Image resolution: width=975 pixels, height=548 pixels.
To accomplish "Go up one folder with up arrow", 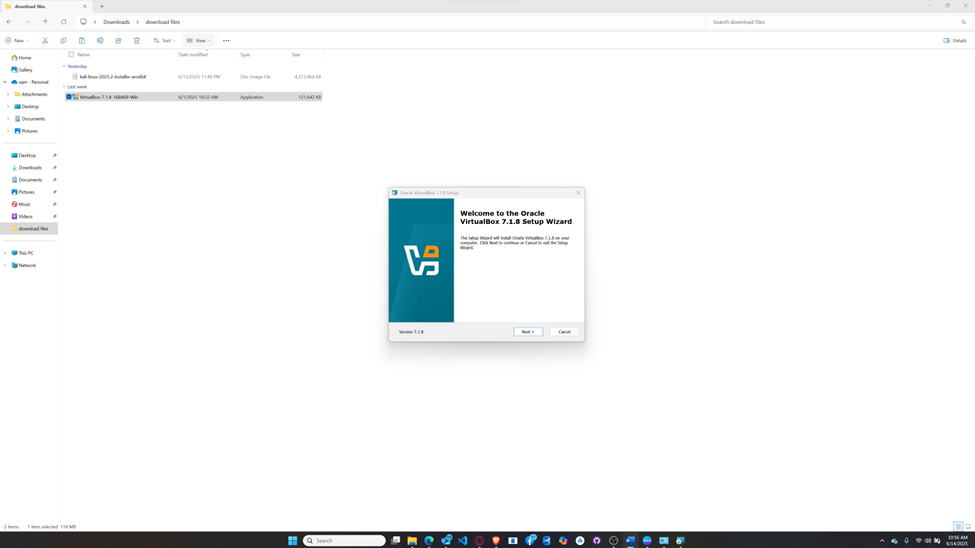I will pyautogui.click(x=45, y=22).
